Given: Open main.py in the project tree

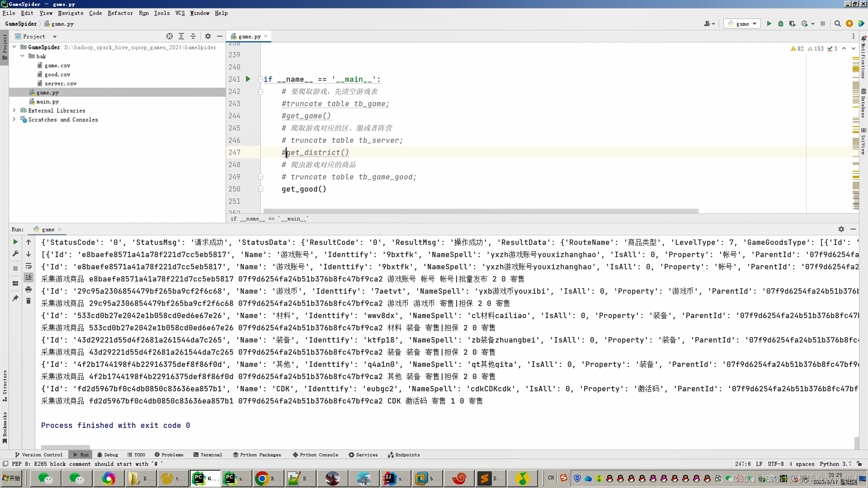Looking at the screenshot, I should [x=47, y=102].
